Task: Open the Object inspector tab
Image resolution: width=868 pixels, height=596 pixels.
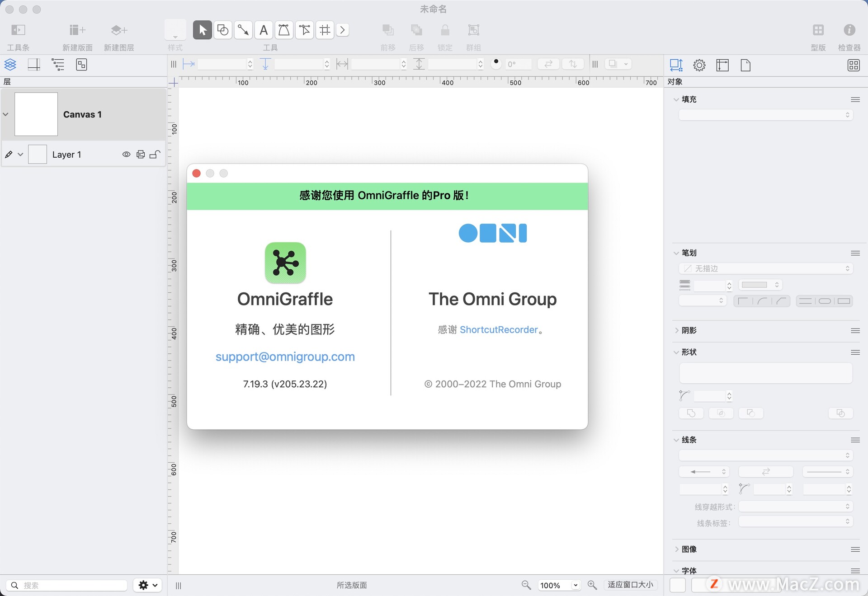Action: (676, 65)
